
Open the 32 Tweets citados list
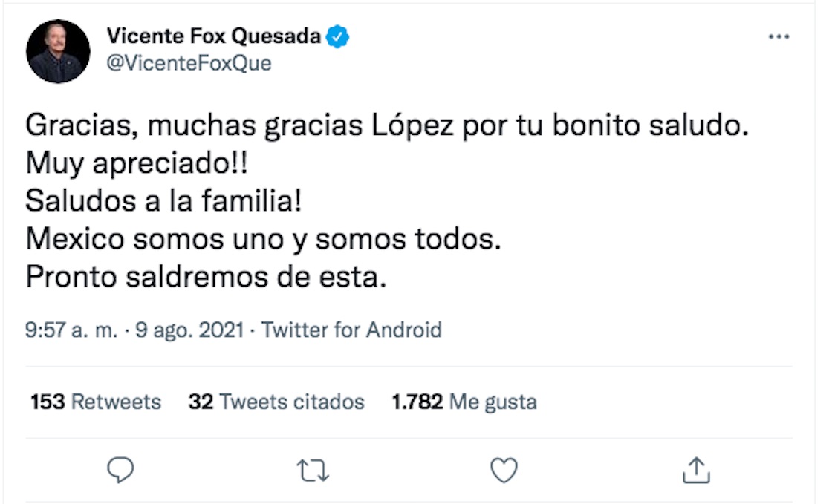[x=275, y=402]
